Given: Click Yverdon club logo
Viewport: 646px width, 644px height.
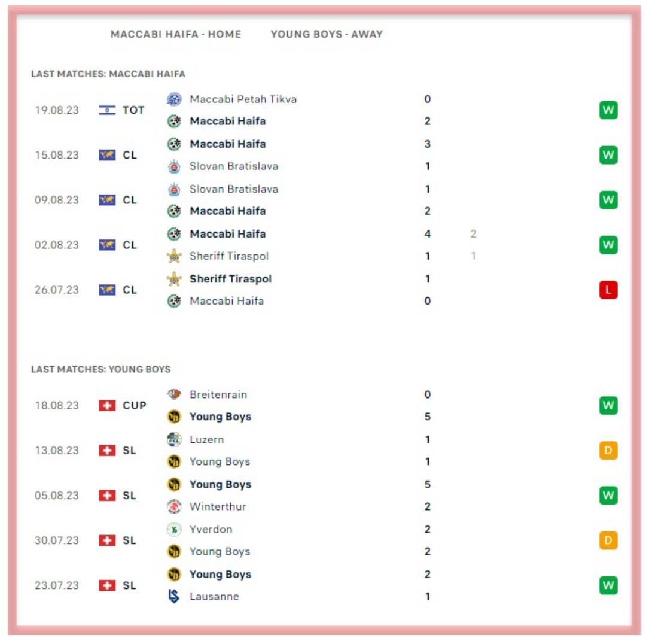Looking at the screenshot, I should (x=174, y=529).
